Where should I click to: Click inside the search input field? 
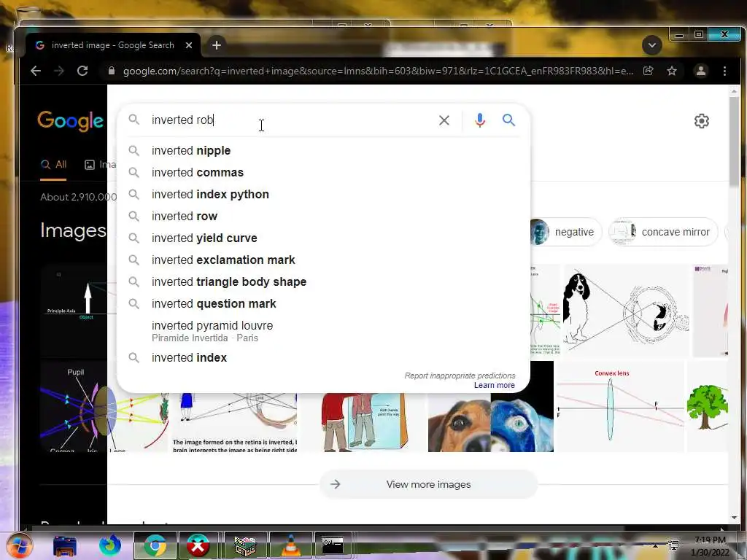[290, 120]
